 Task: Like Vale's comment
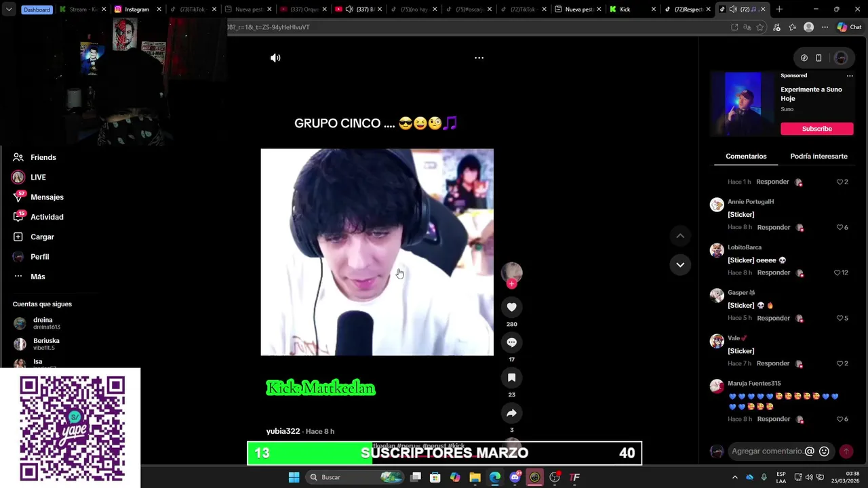pyautogui.click(x=840, y=363)
